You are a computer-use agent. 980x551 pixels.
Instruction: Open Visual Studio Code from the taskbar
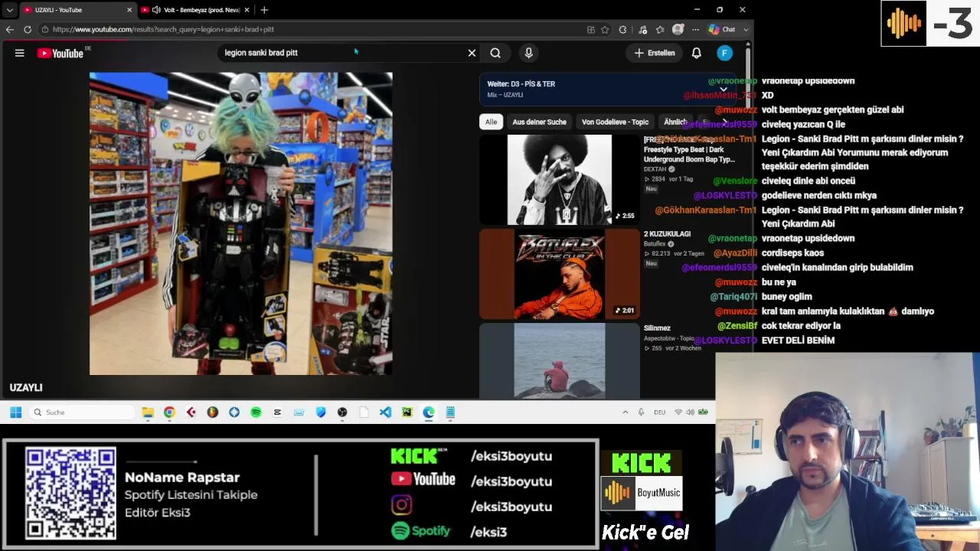pyautogui.click(x=385, y=412)
